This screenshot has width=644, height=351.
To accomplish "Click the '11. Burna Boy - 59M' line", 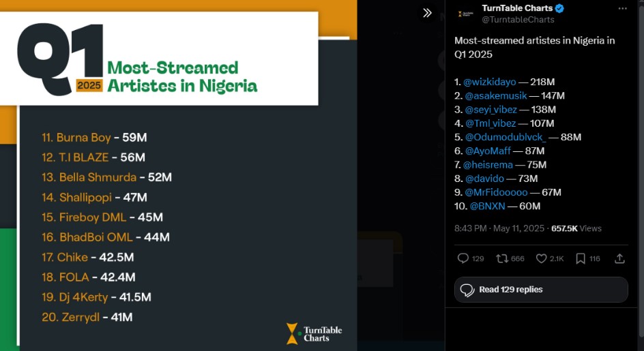I will [x=94, y=138].
